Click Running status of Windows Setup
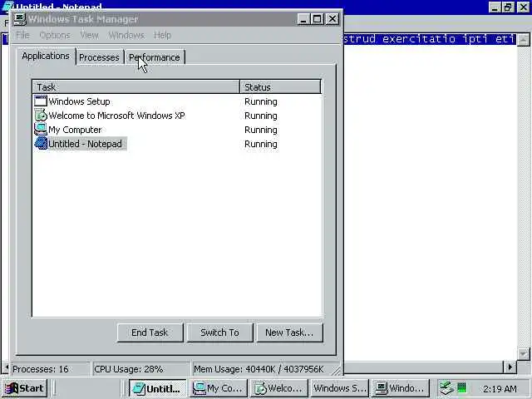The height and width of the screenshot is (399, 532). tap(261, 101)
